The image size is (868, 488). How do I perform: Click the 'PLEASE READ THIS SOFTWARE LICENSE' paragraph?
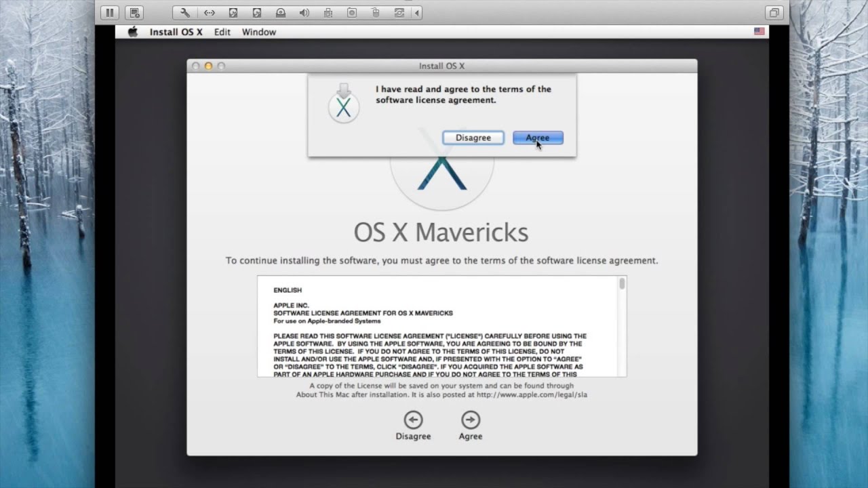pos(430,354)
